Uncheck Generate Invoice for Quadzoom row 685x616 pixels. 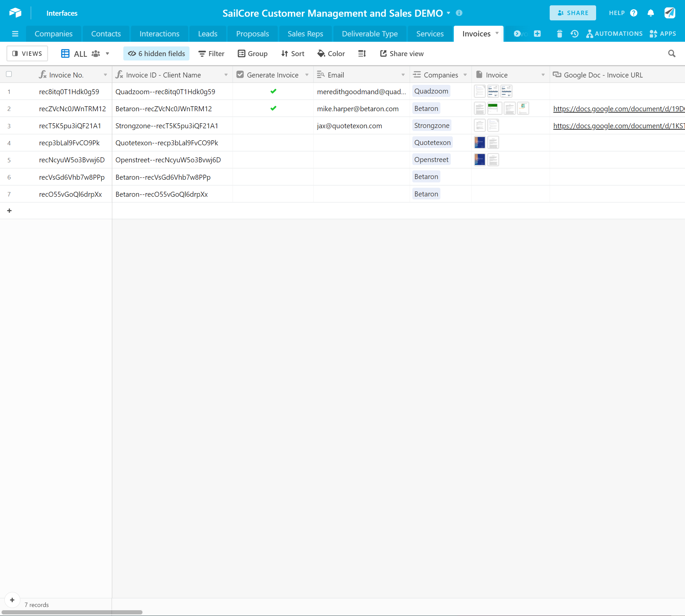(x=273, y=92)
